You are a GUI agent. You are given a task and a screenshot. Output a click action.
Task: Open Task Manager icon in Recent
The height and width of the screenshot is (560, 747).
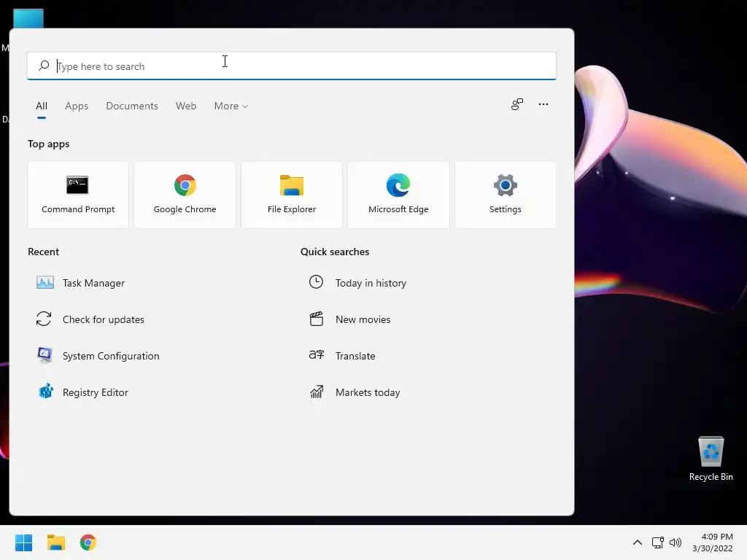[45, 283]
